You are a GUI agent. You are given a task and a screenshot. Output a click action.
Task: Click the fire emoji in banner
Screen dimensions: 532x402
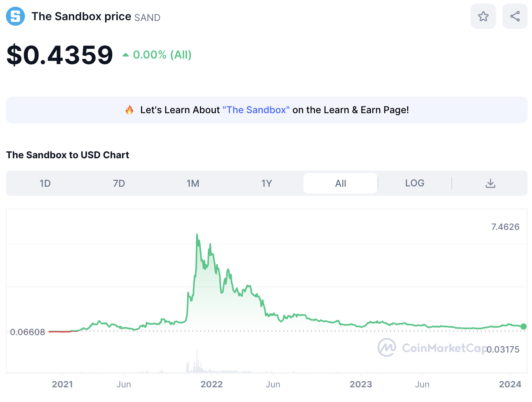point(129,110)
